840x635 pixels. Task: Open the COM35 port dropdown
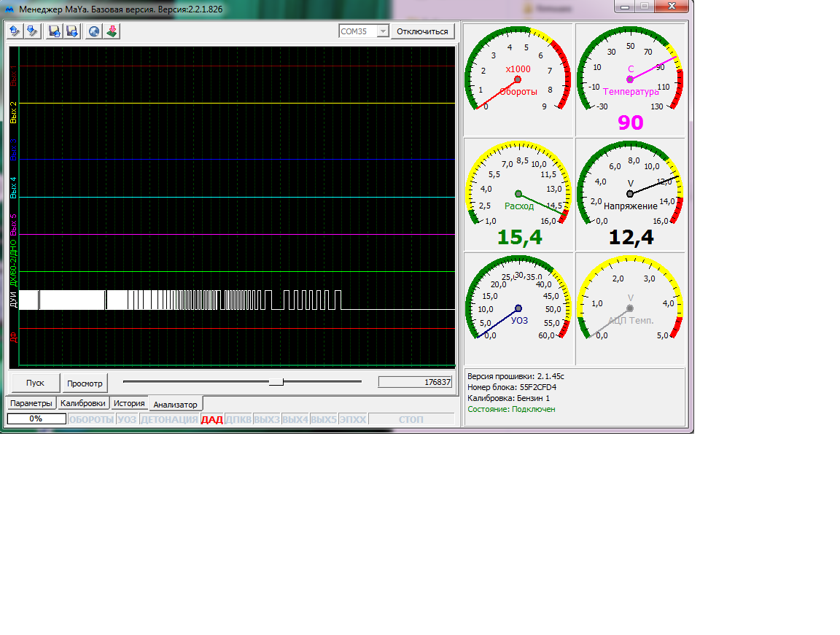point(383,31)
